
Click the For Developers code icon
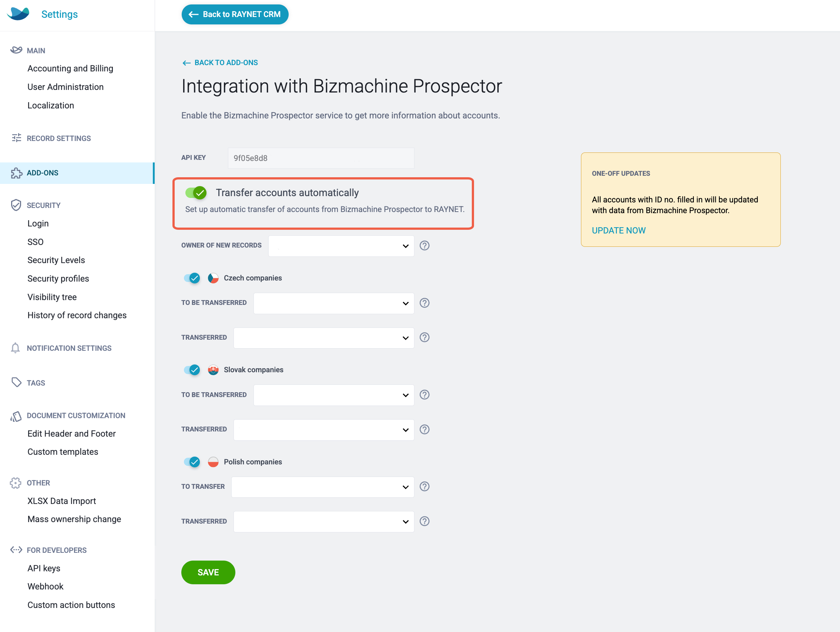[x=16, y=550]
